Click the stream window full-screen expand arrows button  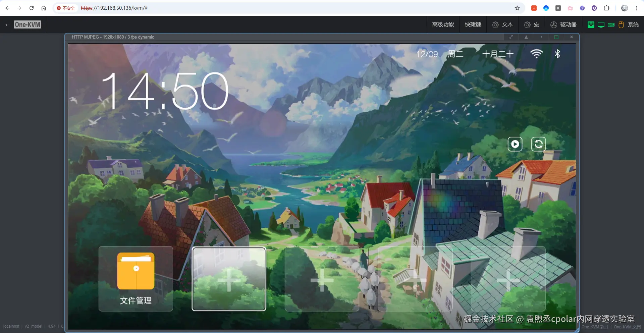511,37
